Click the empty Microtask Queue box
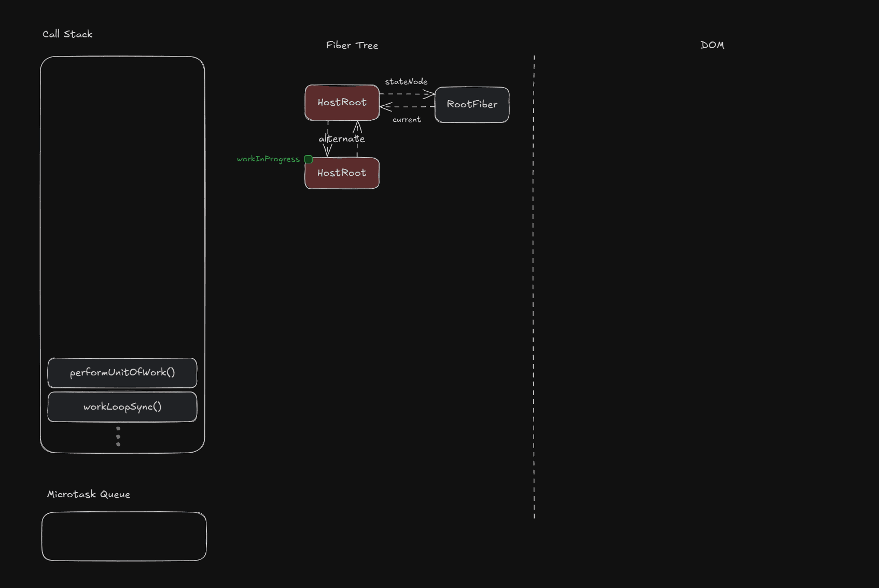This screenshot has width=879, height=588. [124, 536]
